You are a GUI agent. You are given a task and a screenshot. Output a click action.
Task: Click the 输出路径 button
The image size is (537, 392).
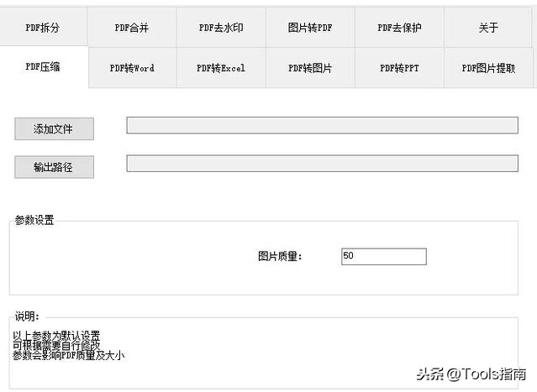(x=54, y=167)
